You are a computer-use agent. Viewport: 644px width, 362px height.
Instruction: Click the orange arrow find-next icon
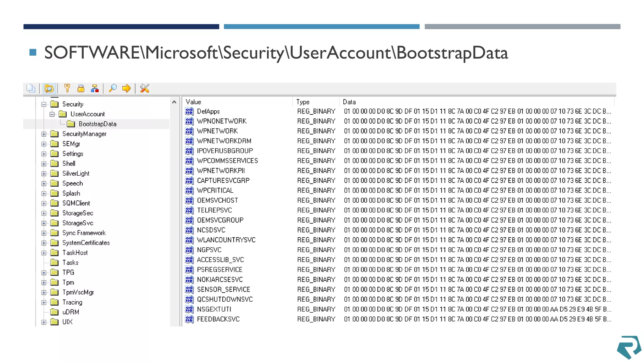(x=126, y=88)
